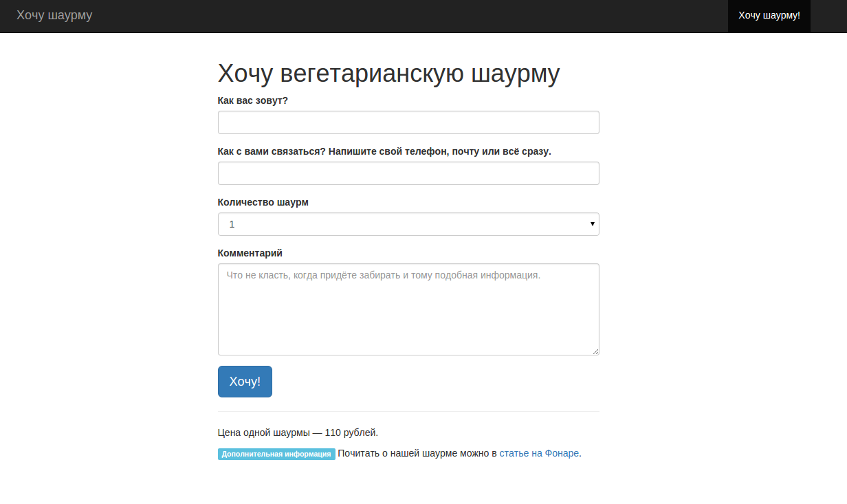
Task: Click inside the "Как вас зовут?" name field
Action: 408,122
